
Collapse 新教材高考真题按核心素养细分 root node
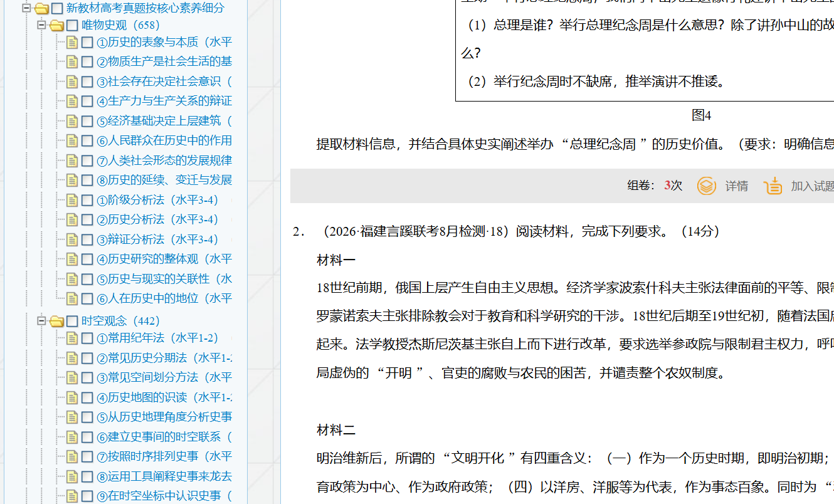26,8
